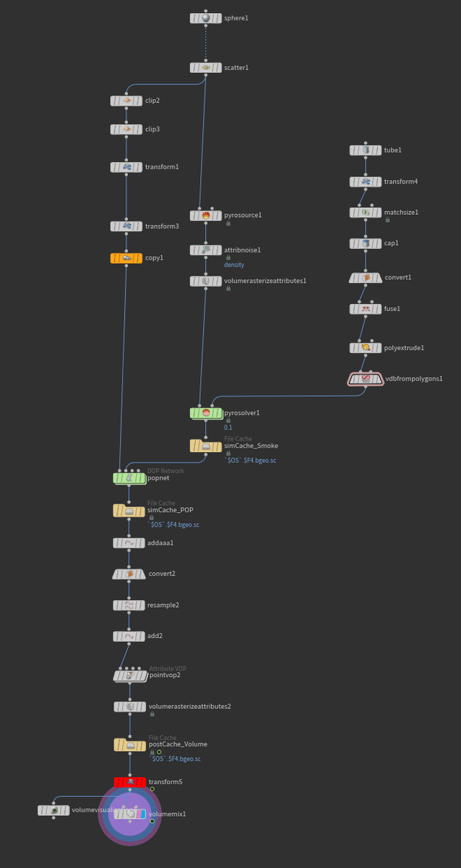Click the green badge beside transform5
This screenshot has width=461, height=868.
(152, 789)
